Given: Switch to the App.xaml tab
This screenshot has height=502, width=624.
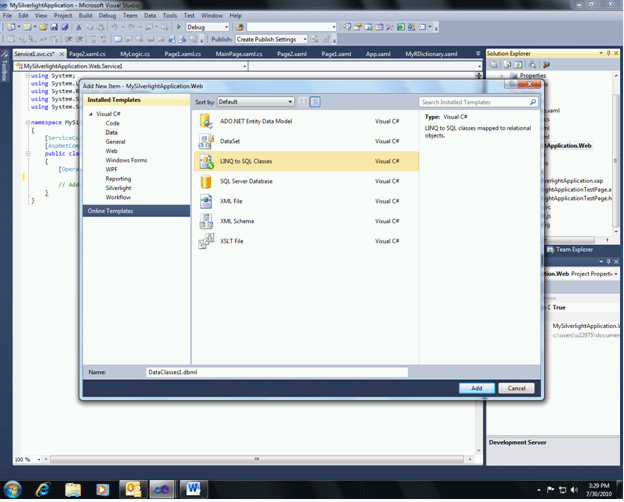Looking at the screenshot, I should coord(378,54).
